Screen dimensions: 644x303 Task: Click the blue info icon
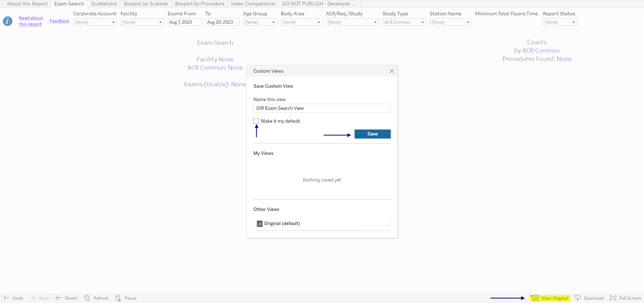[8, 21]
